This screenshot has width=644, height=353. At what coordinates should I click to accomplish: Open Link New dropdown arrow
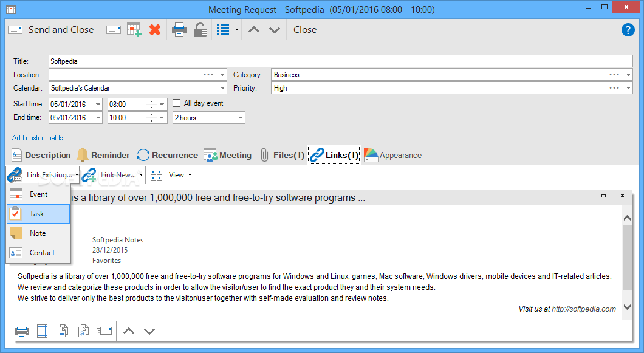[x=142, y=175]
